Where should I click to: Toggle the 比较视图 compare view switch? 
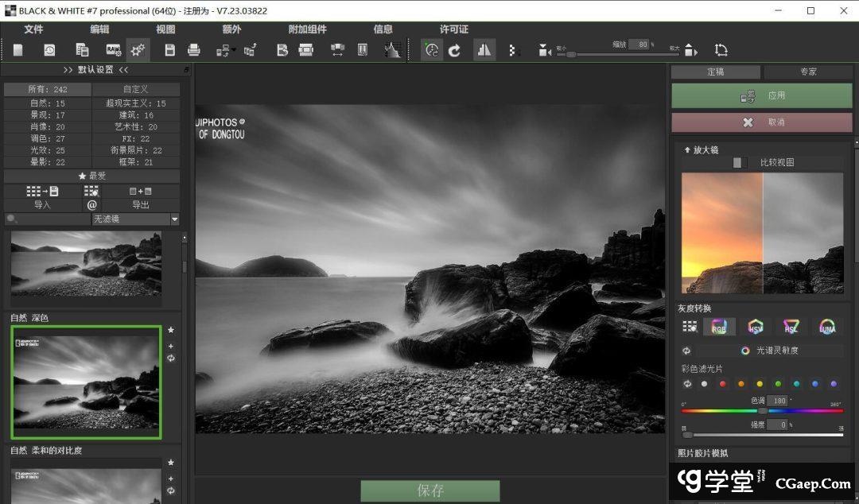740,162
